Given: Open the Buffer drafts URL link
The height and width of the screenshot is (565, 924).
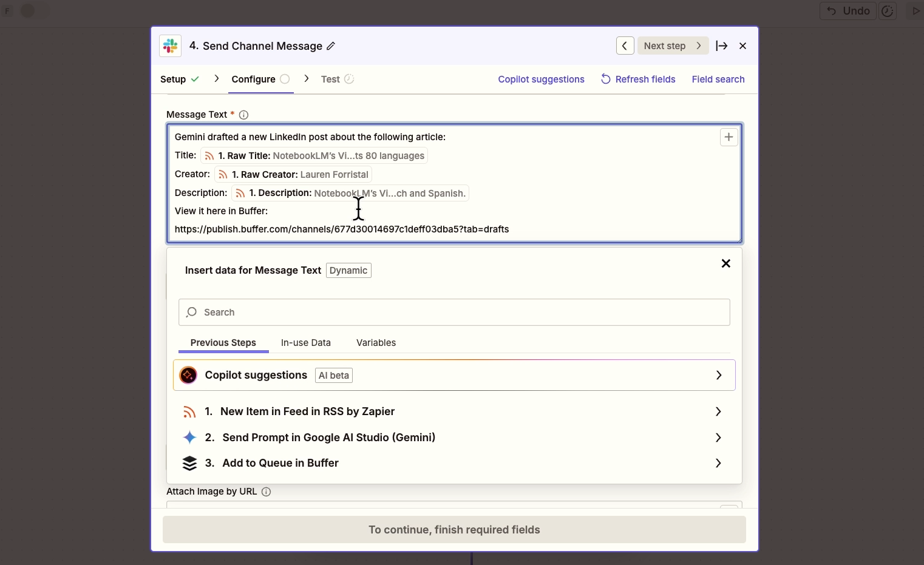Looking at the screenshot, I should click(x=342, y=229).
